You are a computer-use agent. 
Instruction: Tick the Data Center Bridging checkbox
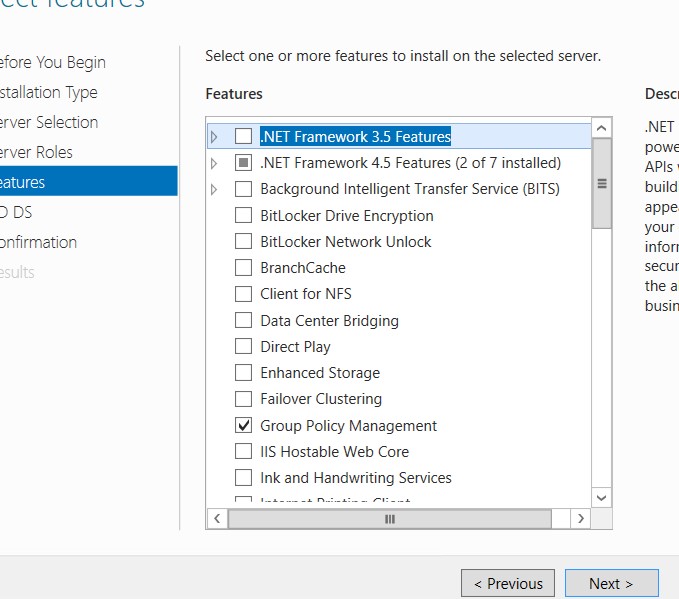[243, 320]
